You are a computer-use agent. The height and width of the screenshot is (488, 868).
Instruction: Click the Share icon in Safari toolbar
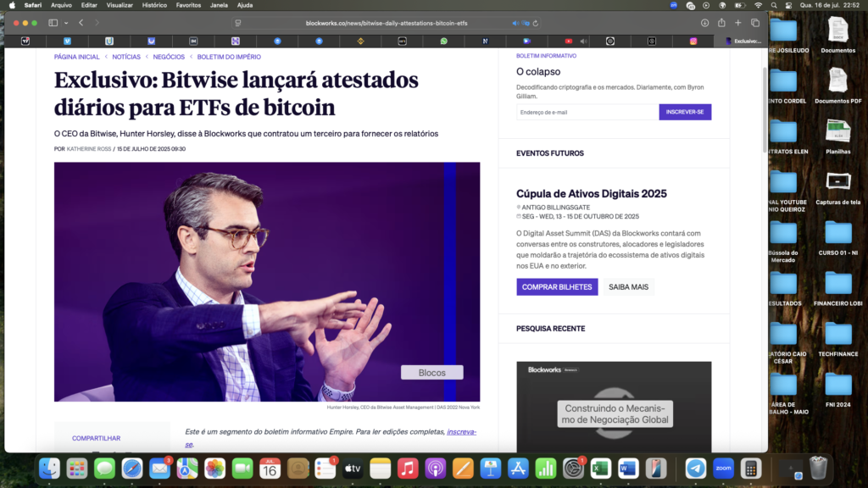[721, 23]
